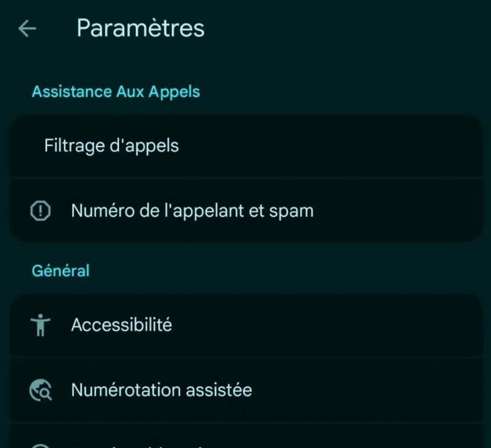
Task: Open Filtrage d'appels settings
Action: [246, 146]
